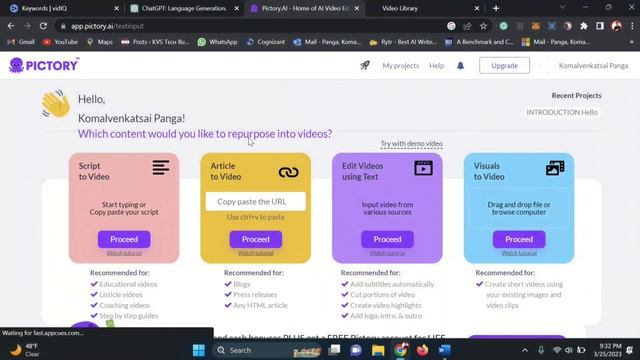Click the Drag and drop file area

point(519,208)
